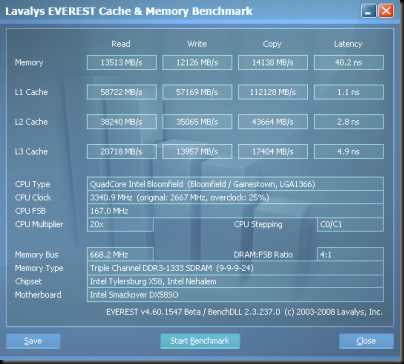This screenshot has width=404, height=364.
Task: Close the benchmark dialog via Close button
Action: pos(366,341)
